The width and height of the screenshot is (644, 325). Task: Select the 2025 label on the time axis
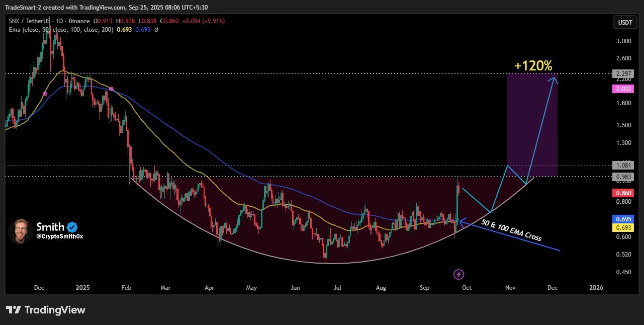(x=82, y=287)
